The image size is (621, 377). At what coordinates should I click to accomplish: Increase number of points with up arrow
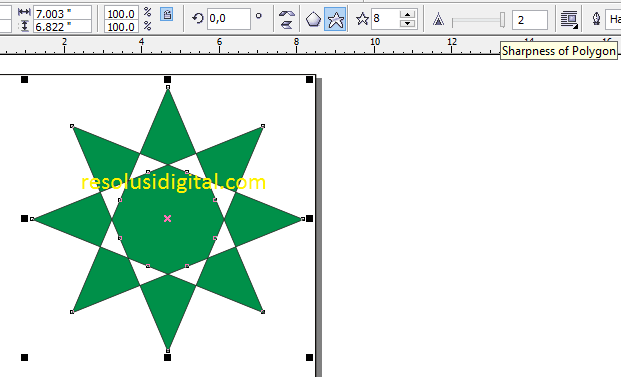(408, 14)
